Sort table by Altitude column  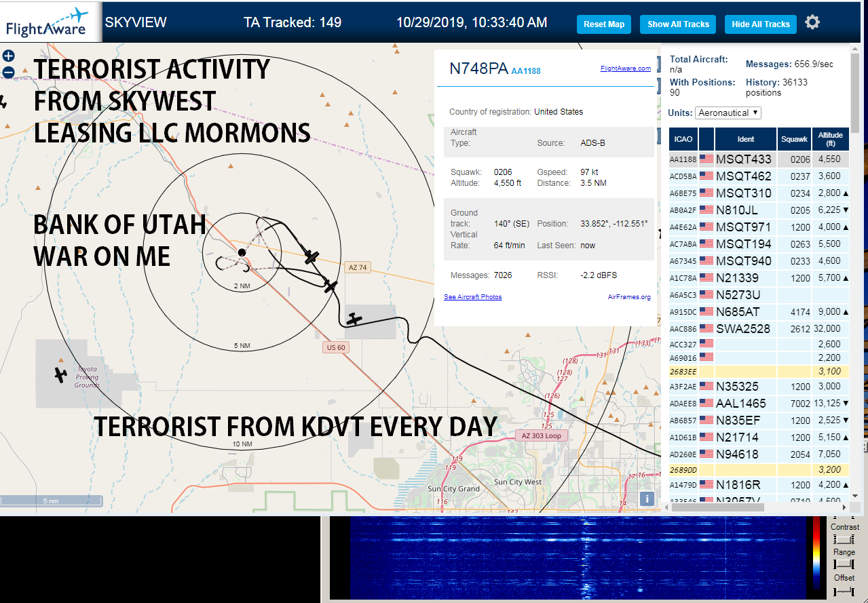(830, 139)
